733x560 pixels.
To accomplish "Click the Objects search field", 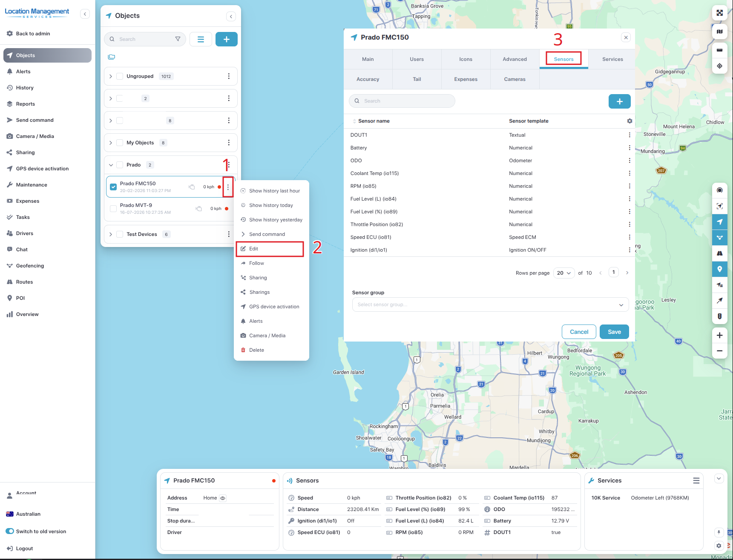I will (145, 39).
